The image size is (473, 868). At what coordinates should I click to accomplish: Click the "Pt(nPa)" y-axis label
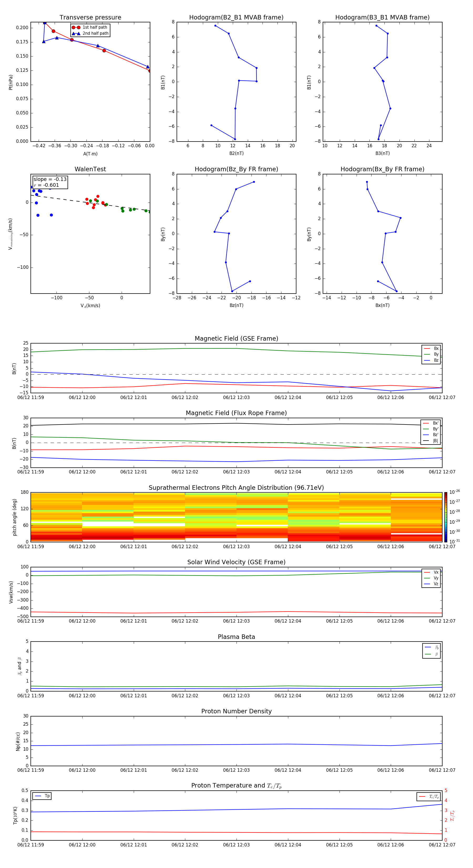pos(11,82)
